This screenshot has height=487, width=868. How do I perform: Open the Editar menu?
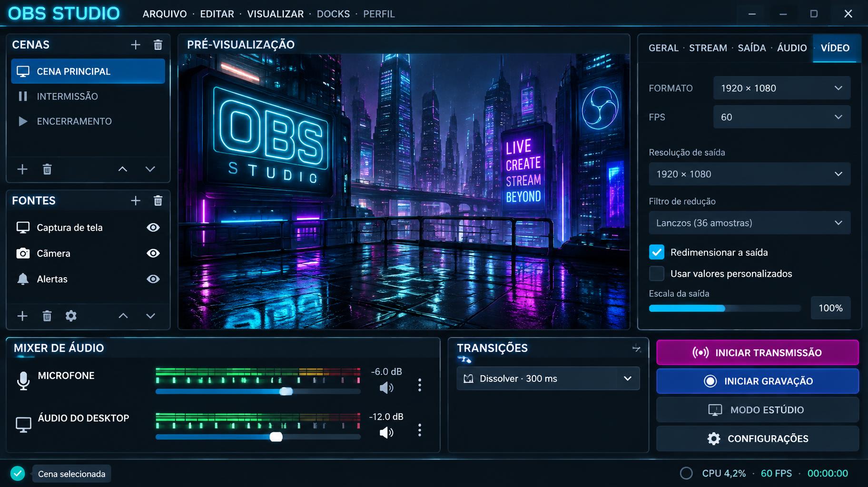coord(217,14)
